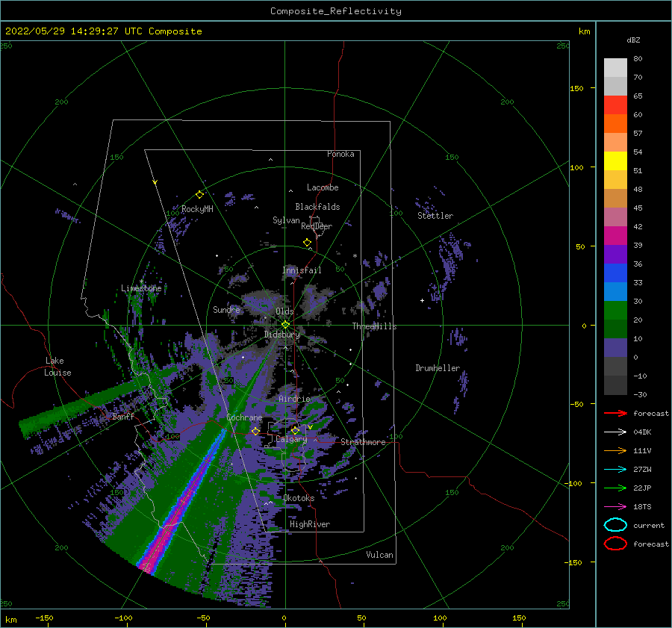Viewport: 672px width, 628px height.
Task: Select the orange 111V arrow legend entry
Action: click(615, 450)
